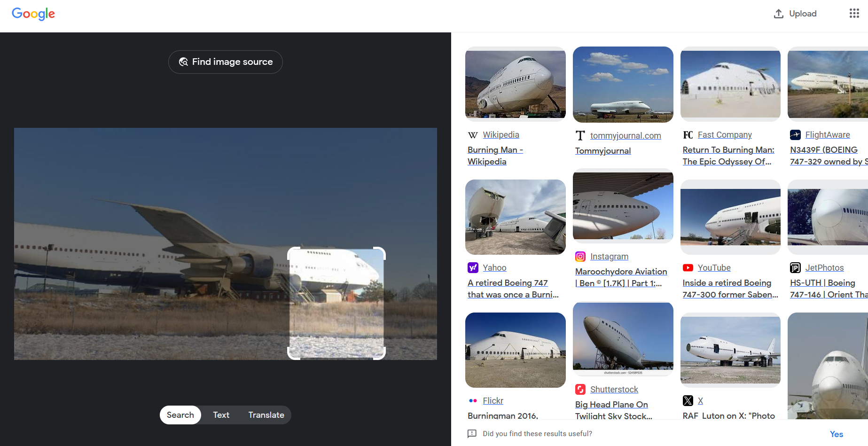Click the Shutterstock source icon
The height and width of the screenshot is (446, 868).
[x=580, y=390]
